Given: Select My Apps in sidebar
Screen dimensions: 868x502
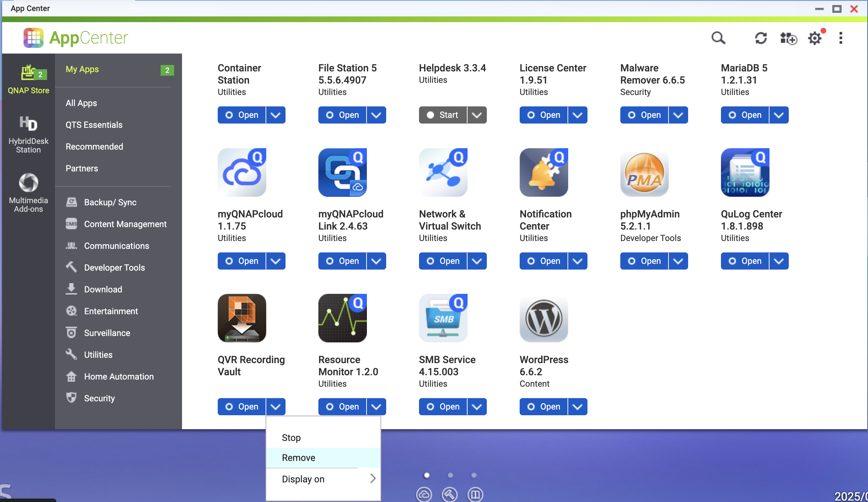Looking at the screenshot, I should pos(82,69).
